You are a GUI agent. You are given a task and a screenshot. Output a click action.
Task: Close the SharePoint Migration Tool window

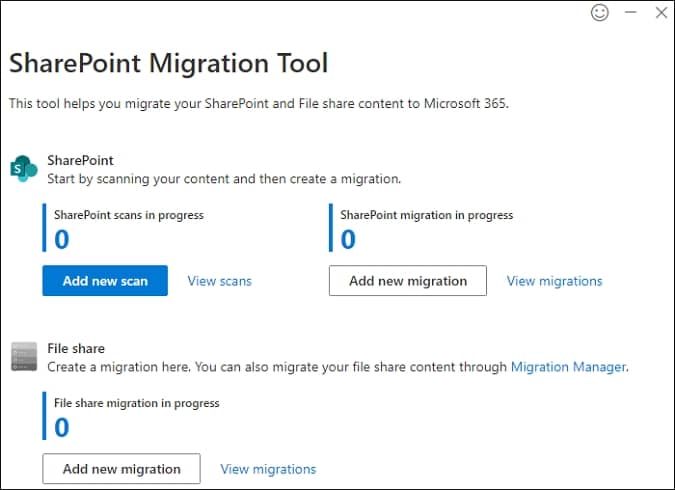[662, 12]
